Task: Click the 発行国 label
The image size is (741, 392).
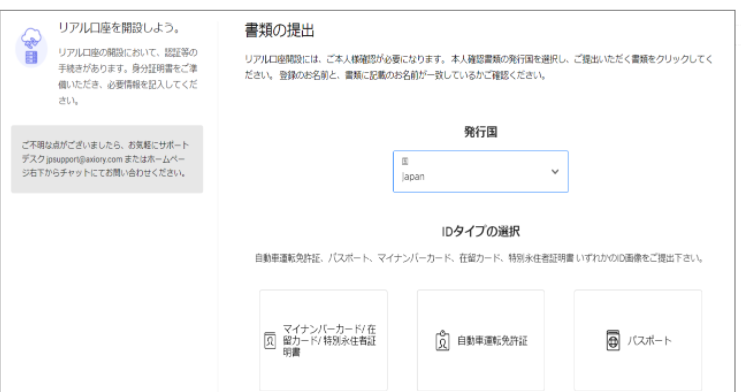Action: tap(481, 132)
